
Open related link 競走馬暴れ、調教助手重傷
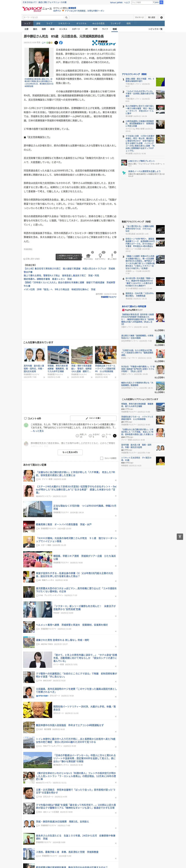click(x=48, y=279)
